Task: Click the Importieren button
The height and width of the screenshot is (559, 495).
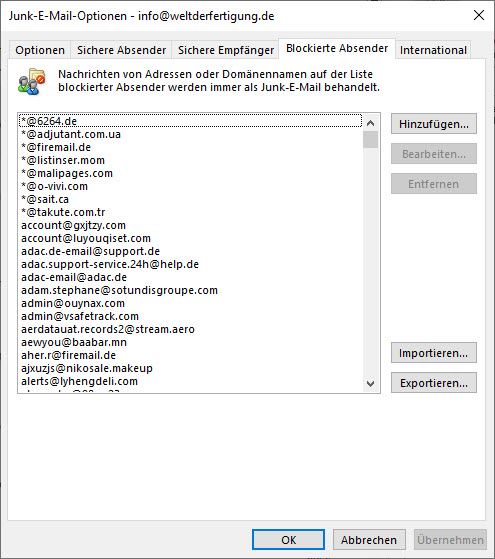Action: pyautogui.click(x=434, y=353)
